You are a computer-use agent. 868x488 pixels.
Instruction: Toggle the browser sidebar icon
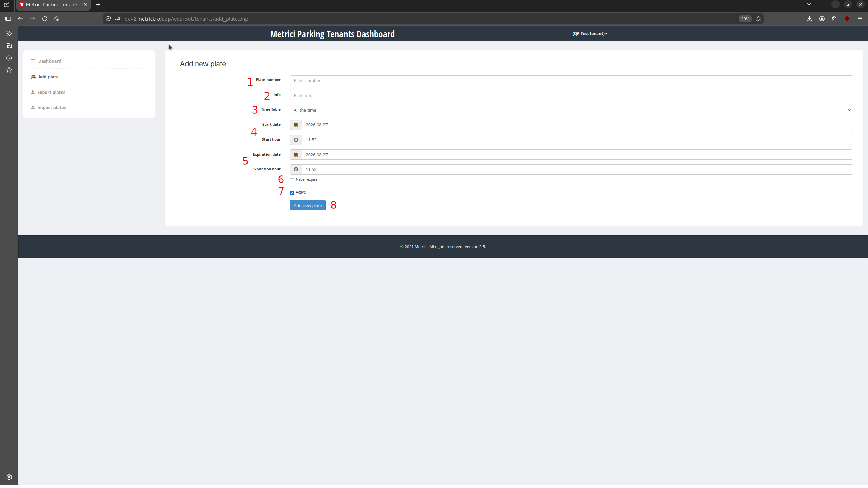coord(8,19)
